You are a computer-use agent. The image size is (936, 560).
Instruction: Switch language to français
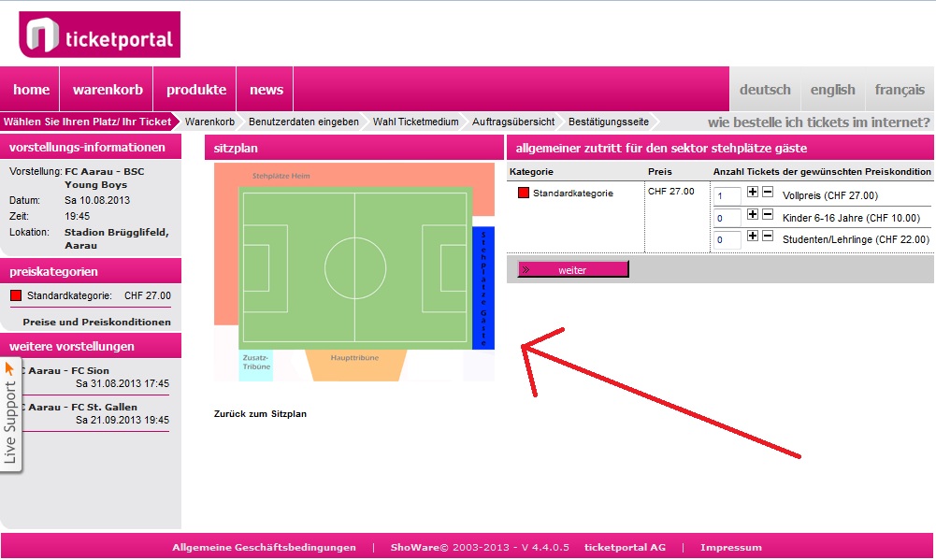(x=900, y=90)
